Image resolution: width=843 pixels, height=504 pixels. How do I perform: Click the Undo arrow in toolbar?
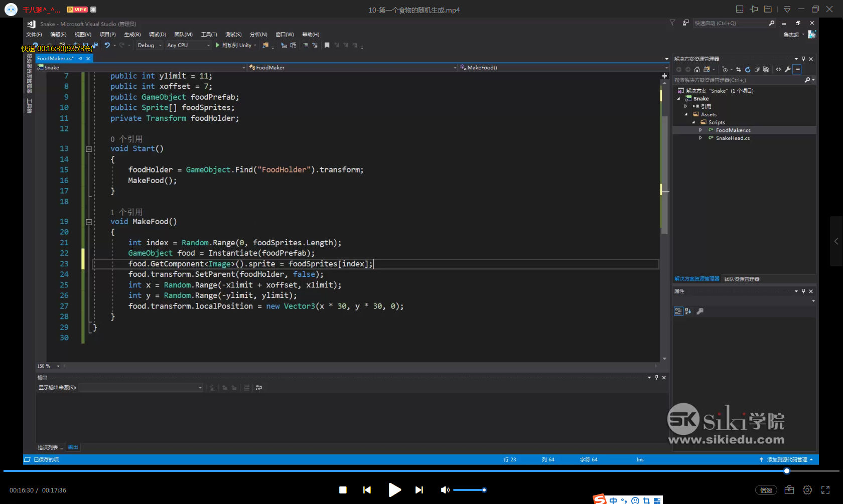click(x=107, y=45)
